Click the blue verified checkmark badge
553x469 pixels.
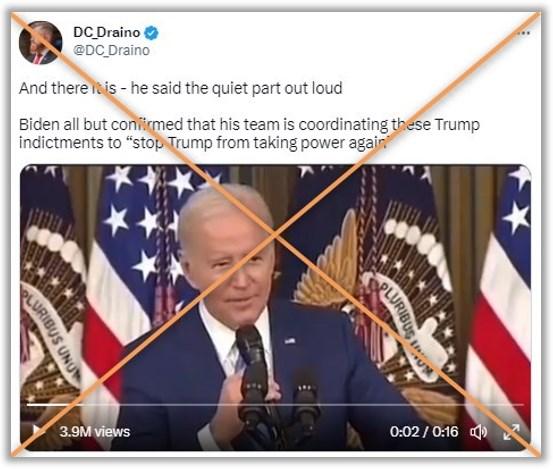pyautogui.click(x=152, y=33)
